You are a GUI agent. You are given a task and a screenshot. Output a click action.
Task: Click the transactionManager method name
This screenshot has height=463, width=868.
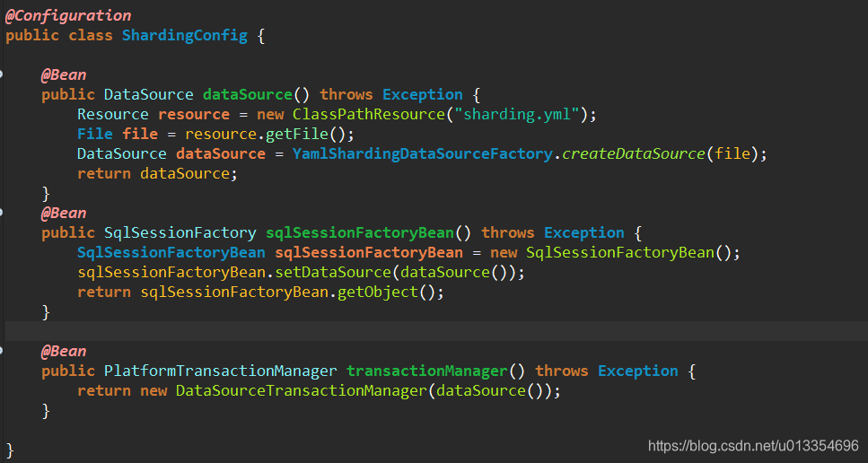(x=427, y=371)
